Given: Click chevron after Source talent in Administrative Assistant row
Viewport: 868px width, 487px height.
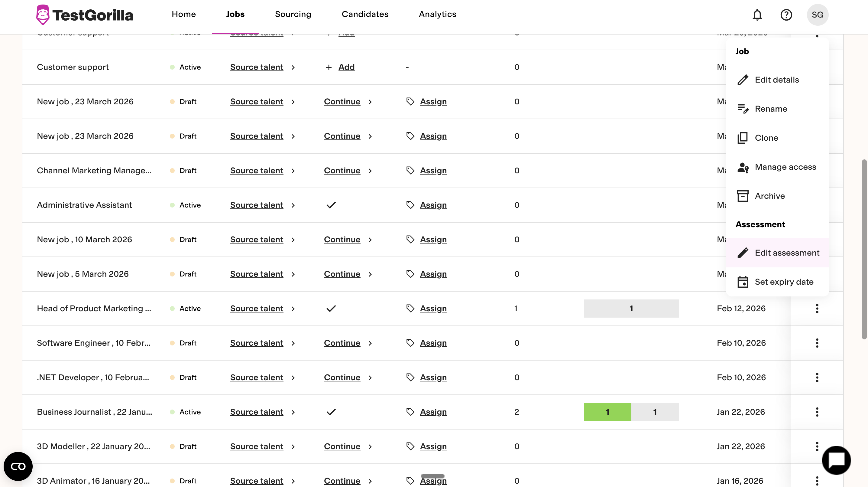Looking at the screenshot, I should (x=293, y=205).
